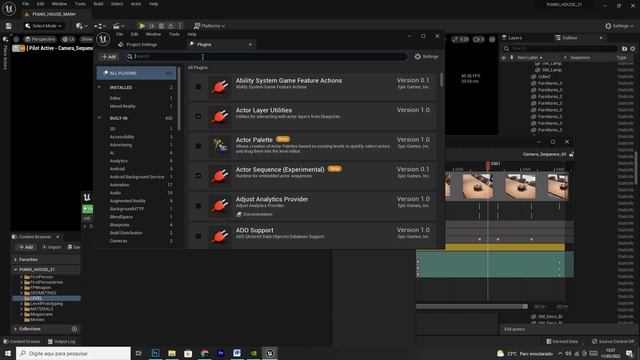Image resolution: width=640 pixels, height=360 pixels.
Task: Click the Stop simulation icon in toolbar
Action: (161, 26)
